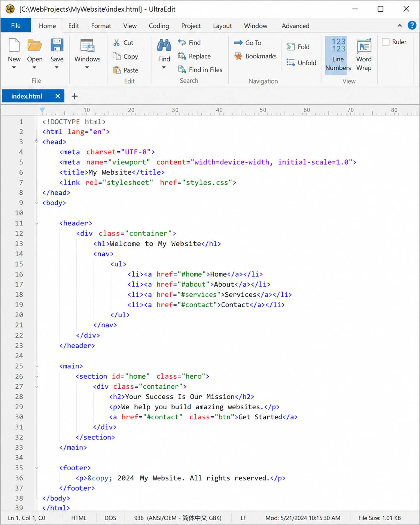Viewport: 420px width, 525px height.
Task: Click the Cut scissors icon
Action: point(117,43)
